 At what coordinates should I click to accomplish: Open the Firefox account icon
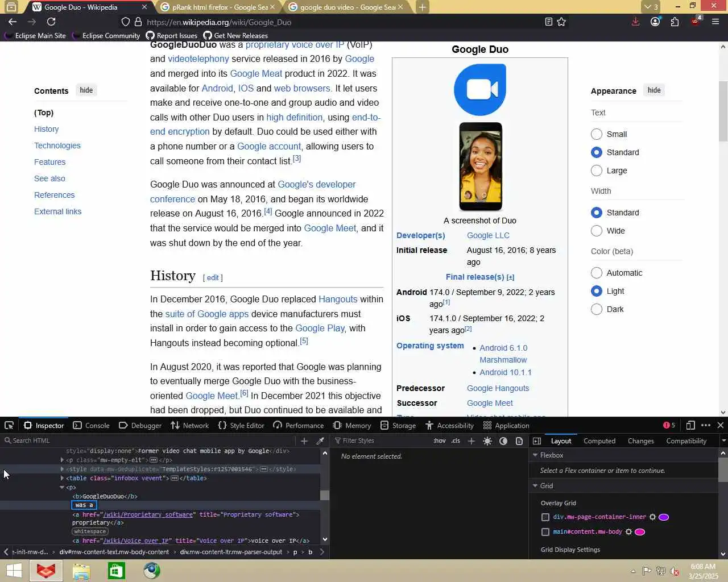(x=655, y=22)
